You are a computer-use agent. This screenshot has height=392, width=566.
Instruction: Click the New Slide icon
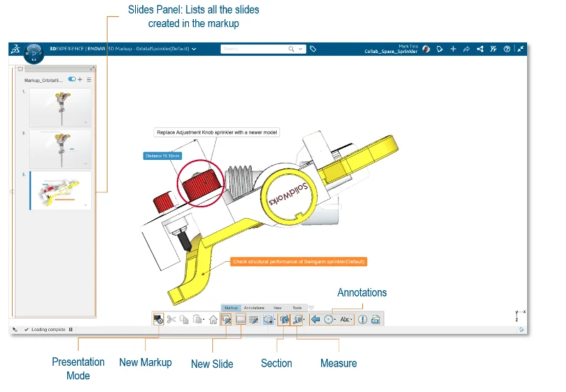pyautogui.click(x=241, y=320)
